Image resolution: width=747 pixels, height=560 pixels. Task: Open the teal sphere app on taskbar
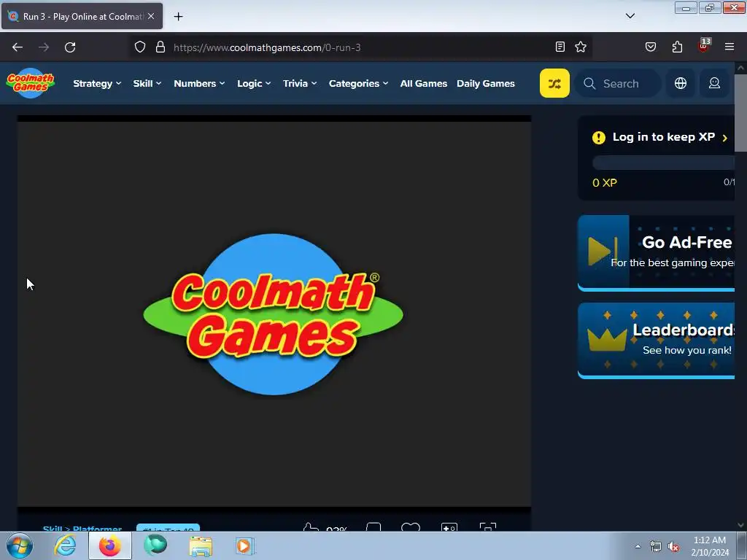point(155,545)
